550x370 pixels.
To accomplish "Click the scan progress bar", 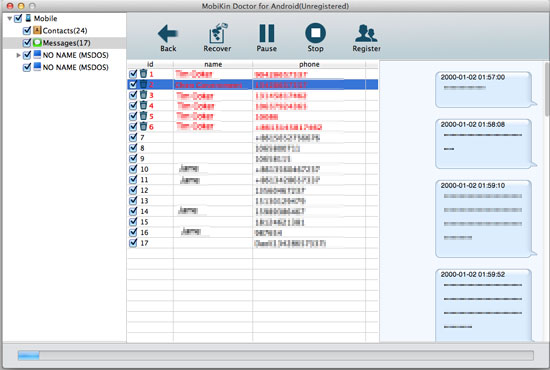I will click(276, 355).
